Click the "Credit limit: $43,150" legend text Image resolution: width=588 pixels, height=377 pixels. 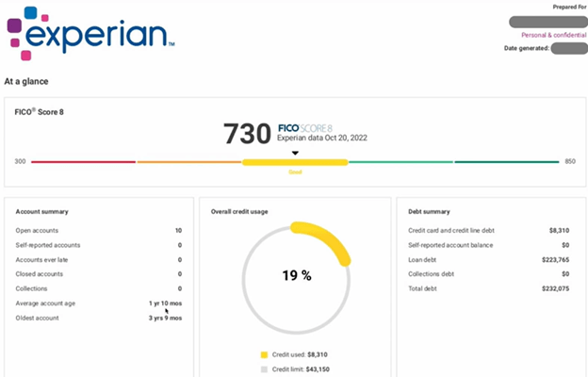[x=301, y=369]
